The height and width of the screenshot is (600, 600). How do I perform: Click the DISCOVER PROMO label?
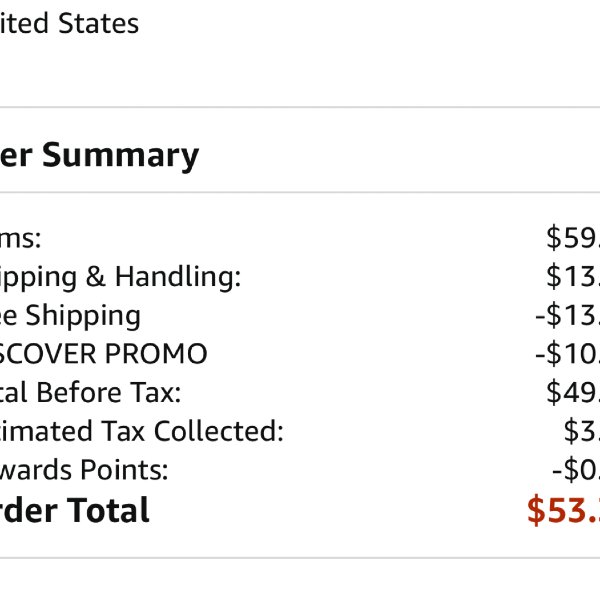pyautogui.click(x=103, y=354)
